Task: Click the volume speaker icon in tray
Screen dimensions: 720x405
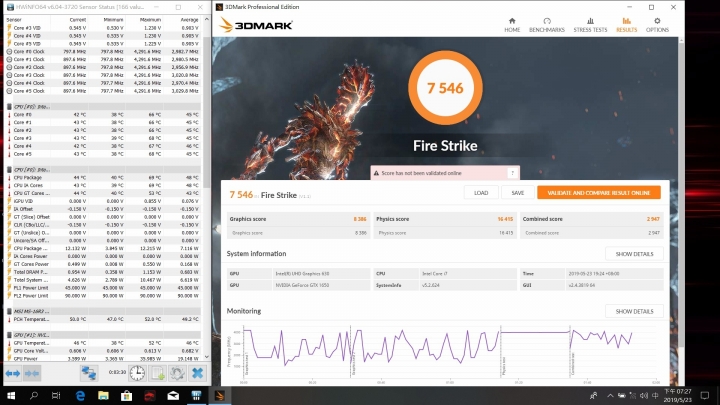Action: [x=644, y=395]
